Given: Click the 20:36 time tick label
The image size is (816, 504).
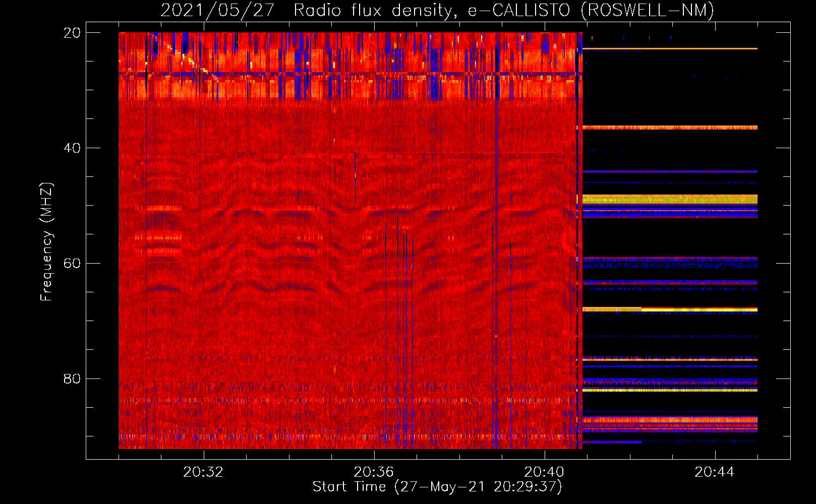Looking at the screenshot, I should pyautogui.click(x=374, y=472).
